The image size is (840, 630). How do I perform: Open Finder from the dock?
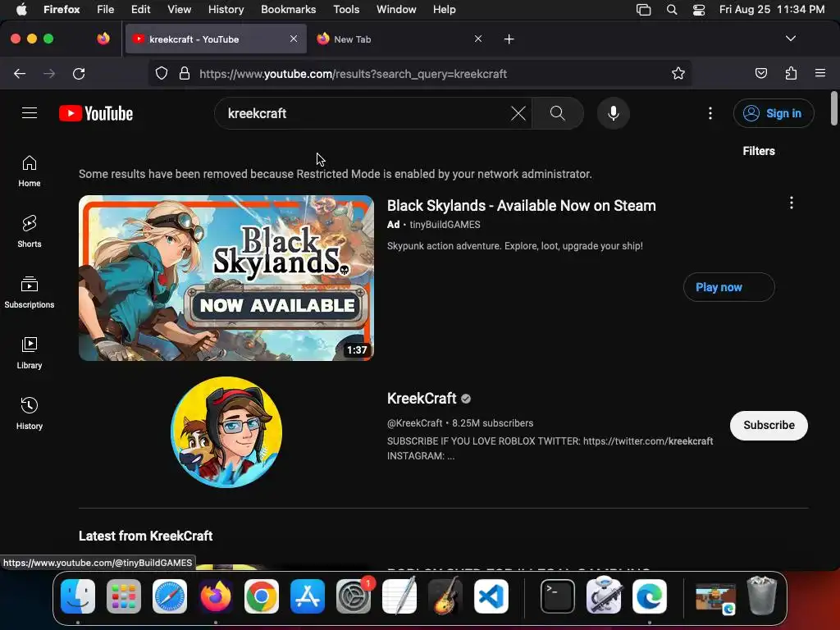(78, 596)
